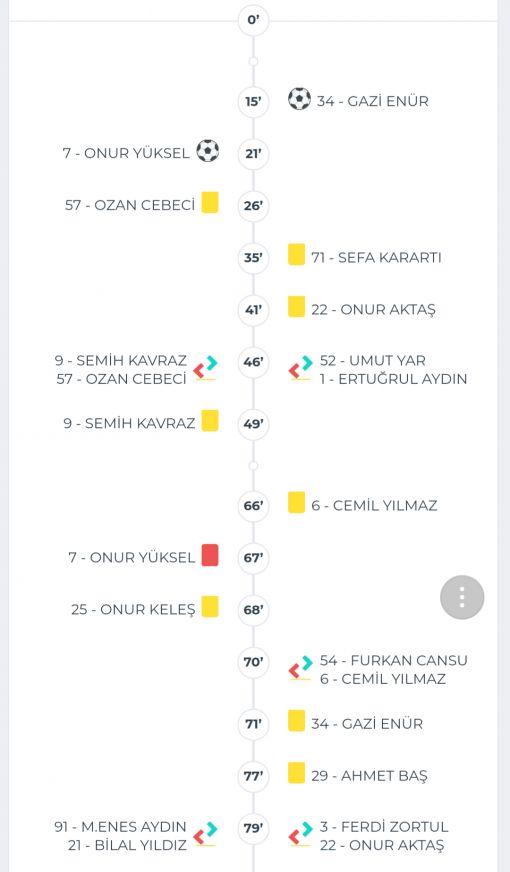Click player name 9 - Semih Kavraz at 49'
Viewport: 510px width, 872px height.
coord(129,424)
